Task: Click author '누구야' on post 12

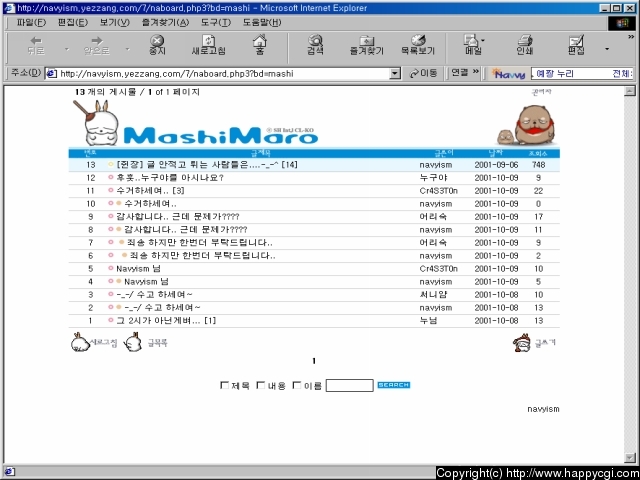Action: [x=433, y=178]
